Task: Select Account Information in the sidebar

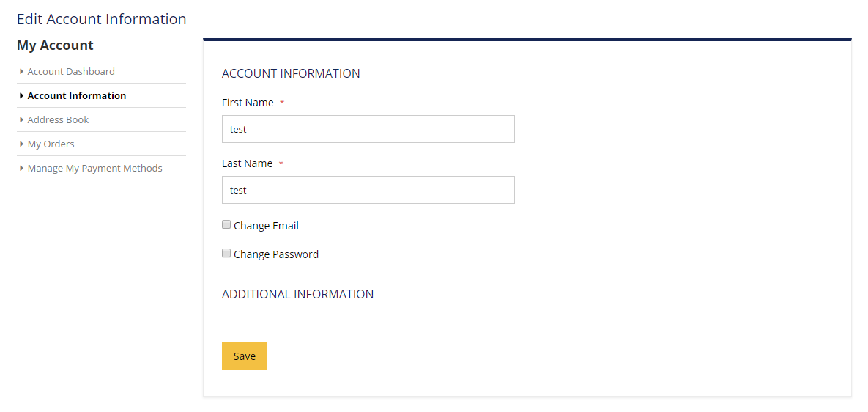Action: pyautogui.click(x=77, y=95)
